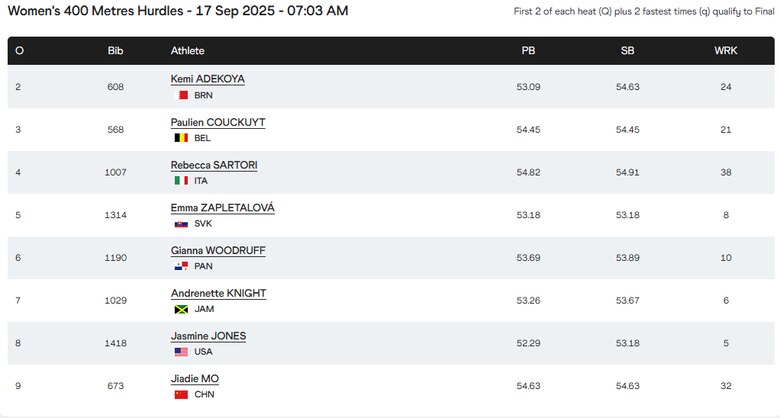Viewport: 780px width, 418px height.
Task: Select Jiadie MO athlete link
Action: click(x=195, y=379)
